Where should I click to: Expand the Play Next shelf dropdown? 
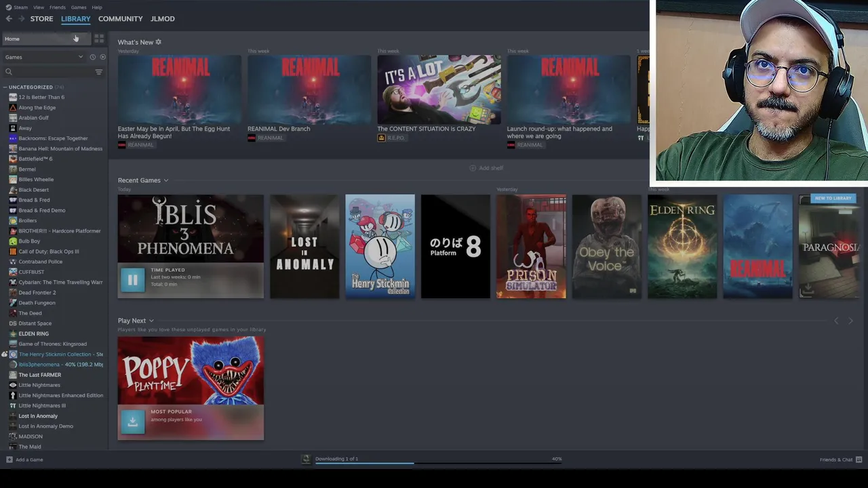(x=151, y=321)
